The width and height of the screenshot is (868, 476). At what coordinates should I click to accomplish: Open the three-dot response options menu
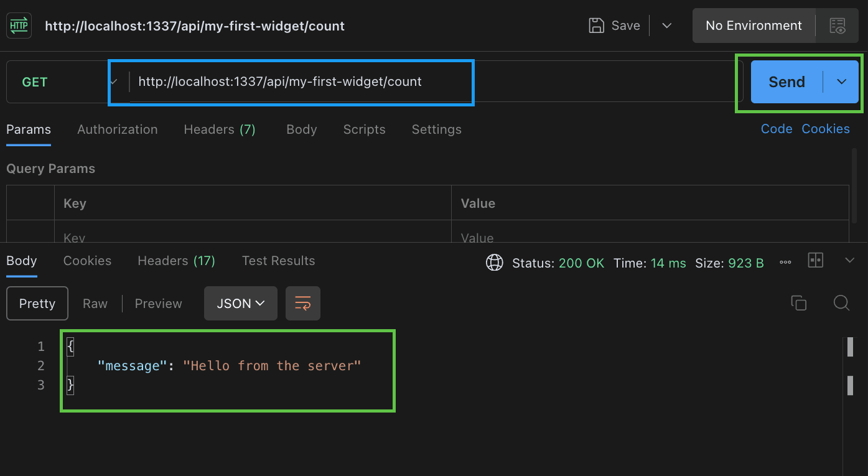tap(785, 263)
